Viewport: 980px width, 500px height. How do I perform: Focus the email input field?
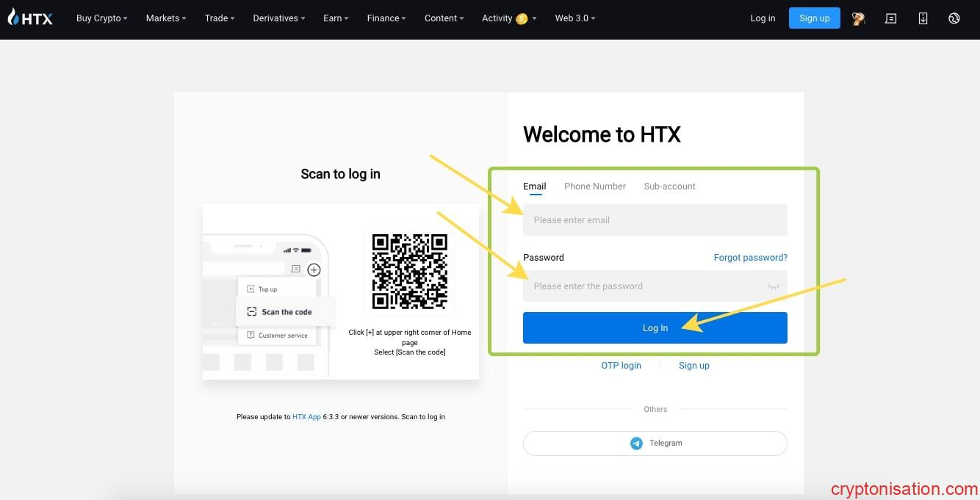(x=654, y=220)
